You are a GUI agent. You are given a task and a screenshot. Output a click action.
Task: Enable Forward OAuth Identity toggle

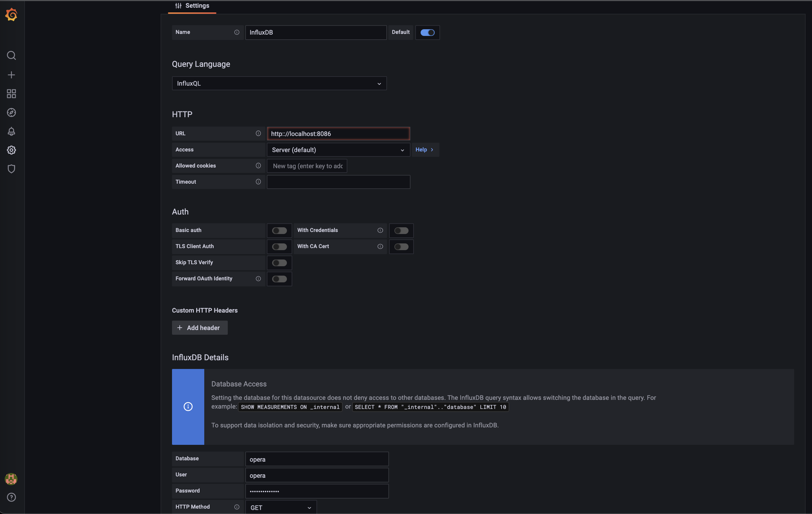click(x=279, y=279)
